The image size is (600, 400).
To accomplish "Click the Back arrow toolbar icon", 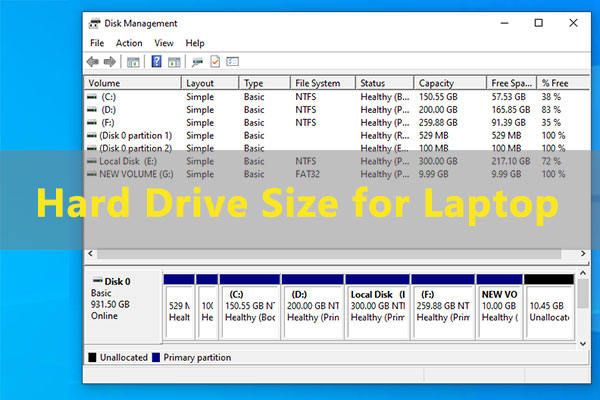I will (93, 62).
